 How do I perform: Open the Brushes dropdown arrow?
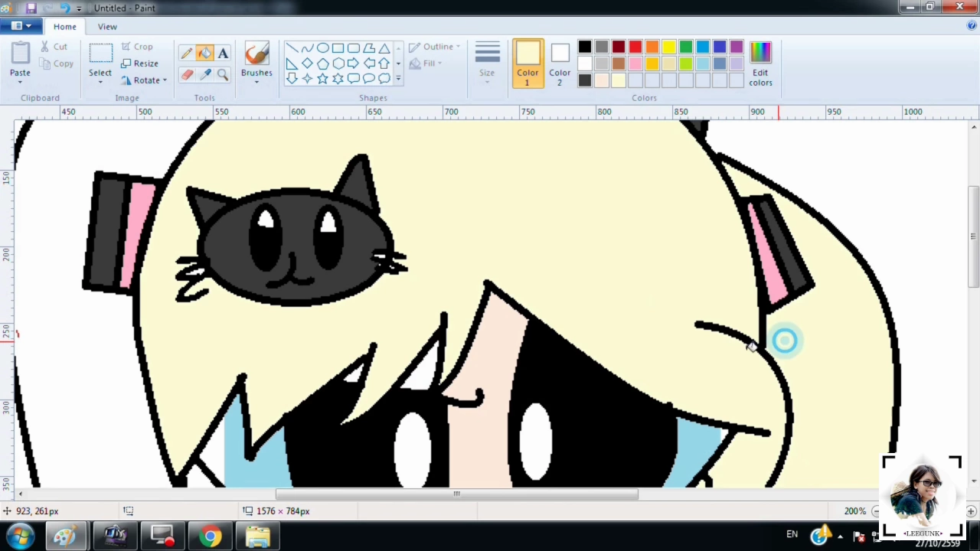[x=256, y=81]
